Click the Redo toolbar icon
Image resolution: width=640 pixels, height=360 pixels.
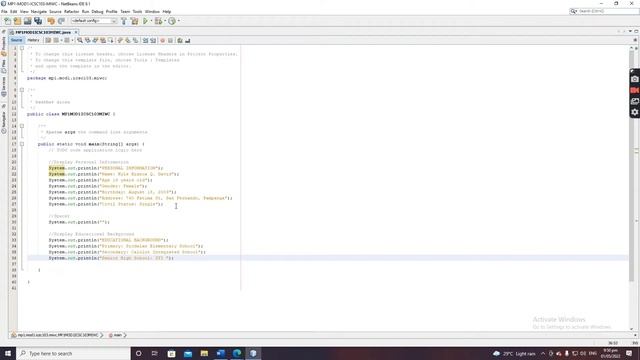pos(61,21)
